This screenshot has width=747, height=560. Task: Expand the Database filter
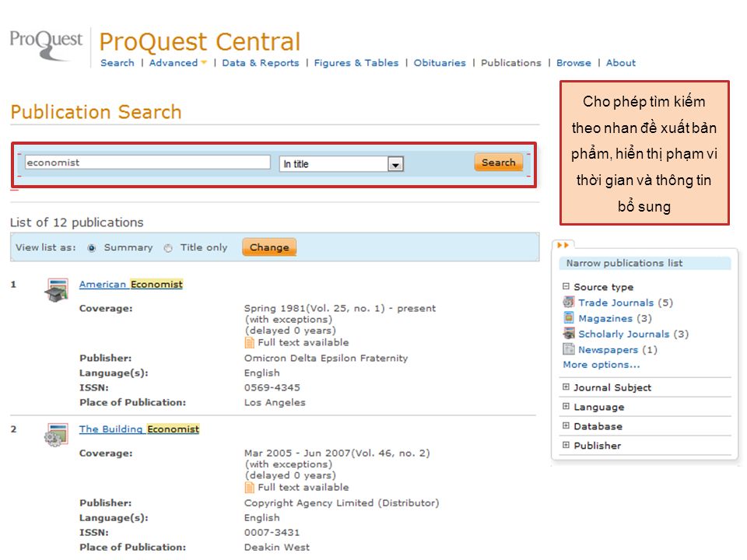(x=566, y=425)
